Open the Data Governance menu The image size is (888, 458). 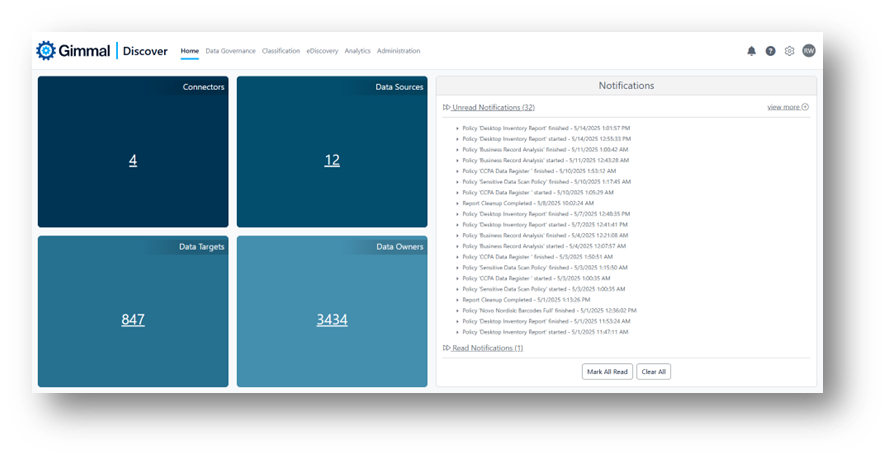[x=230, y=51]
